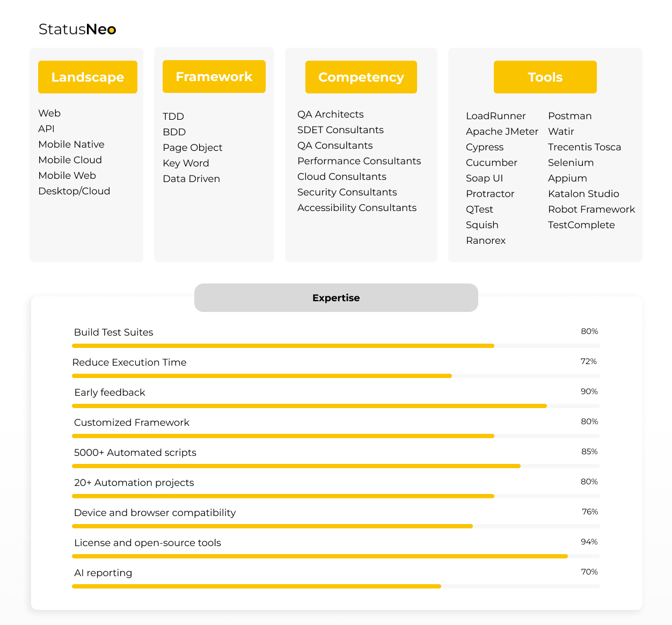Click the StatusNeo logo
672x625 pixels.
pyautogui.click(x=77, y=29)
